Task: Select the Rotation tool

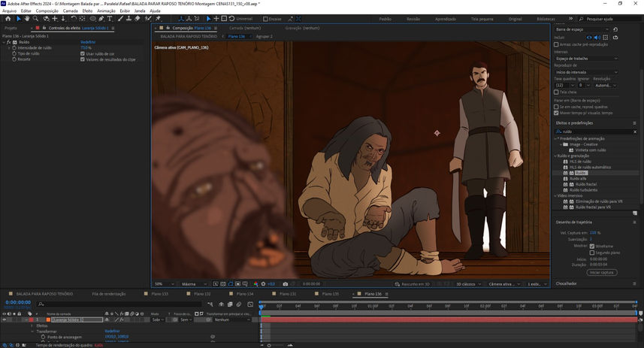Action: (74, 19)
